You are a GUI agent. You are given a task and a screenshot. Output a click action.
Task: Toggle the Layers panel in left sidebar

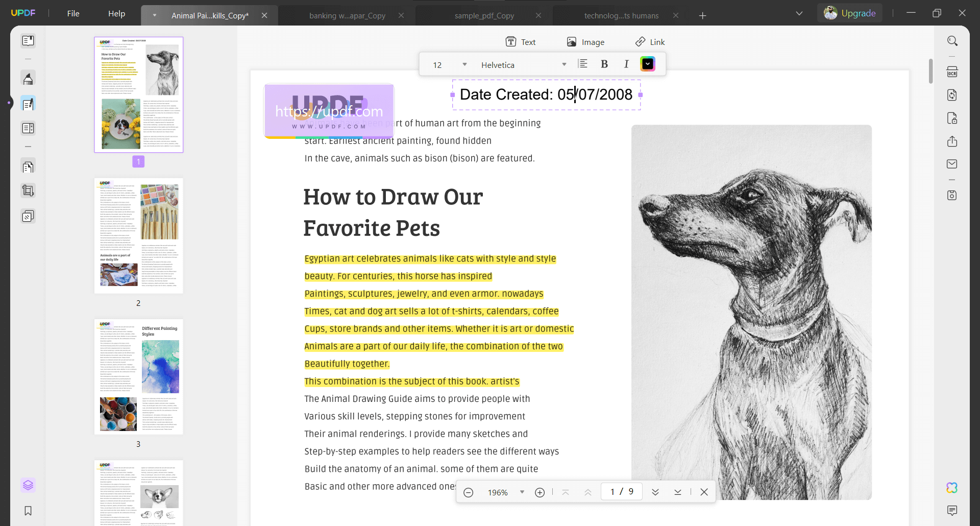[x=28, y=485]
